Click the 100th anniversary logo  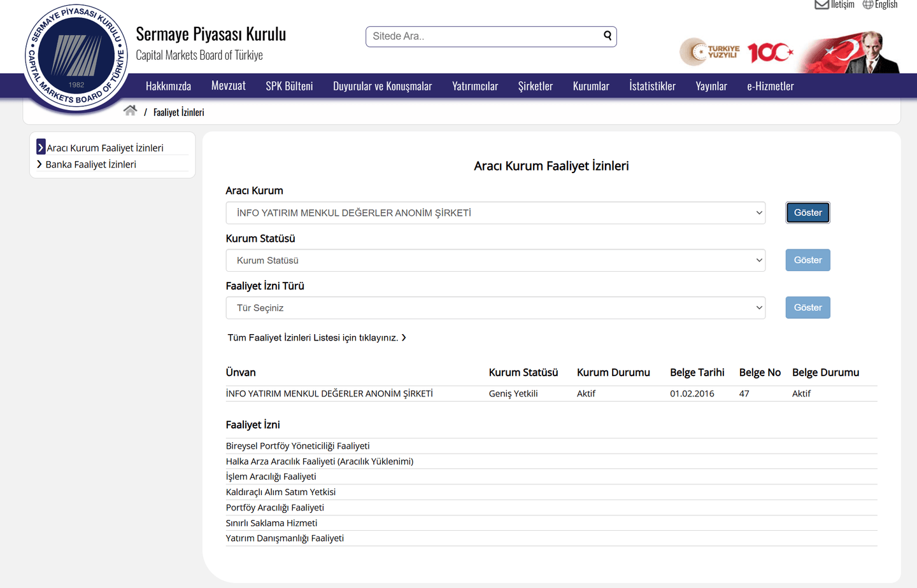770,52
